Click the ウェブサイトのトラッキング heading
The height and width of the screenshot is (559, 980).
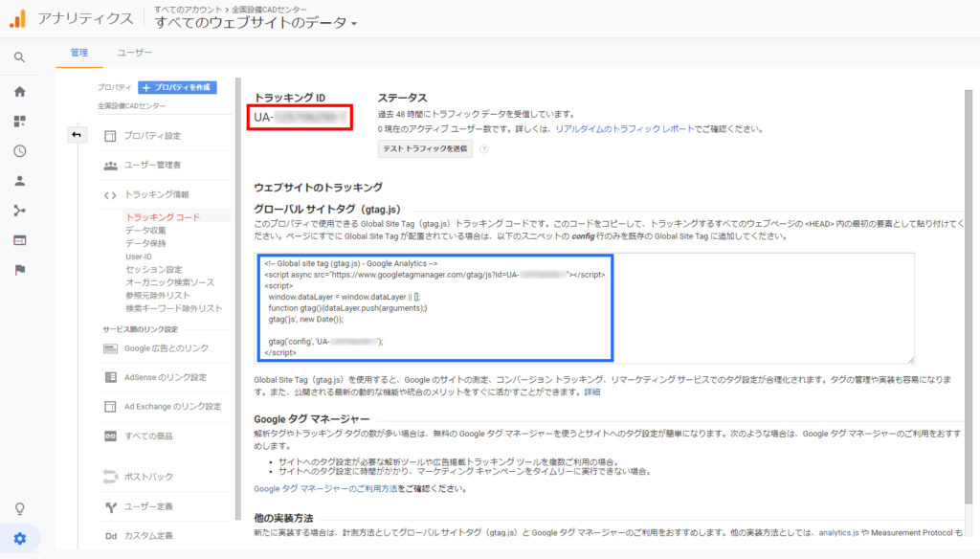318,187
